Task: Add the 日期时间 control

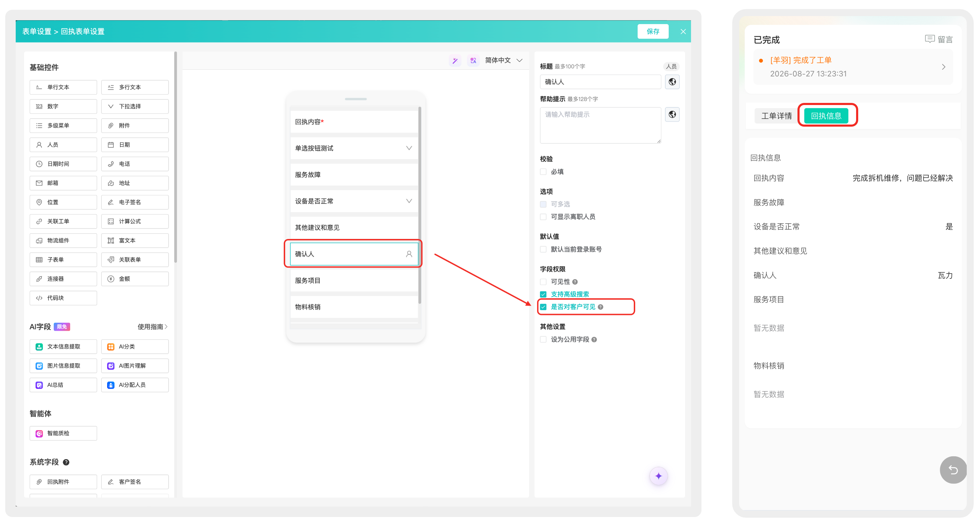Action: (x=63, y=164)
